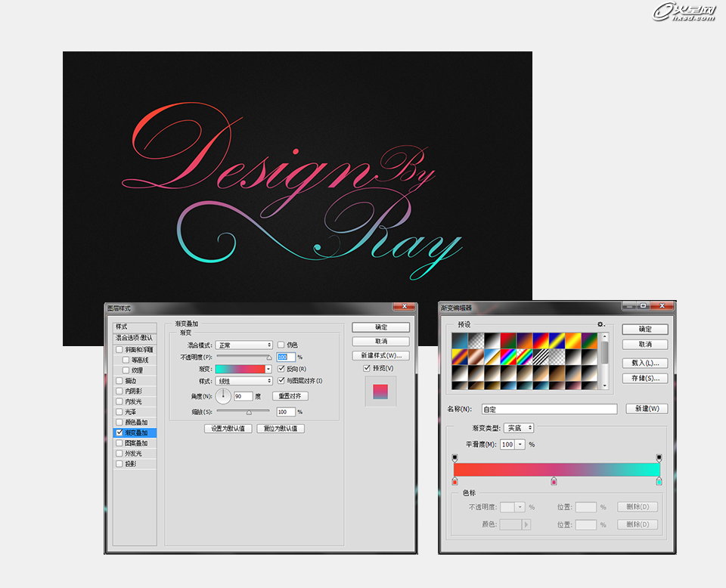
Task: Click the 复位为默认值 button
Action: [x=281, y=429]
